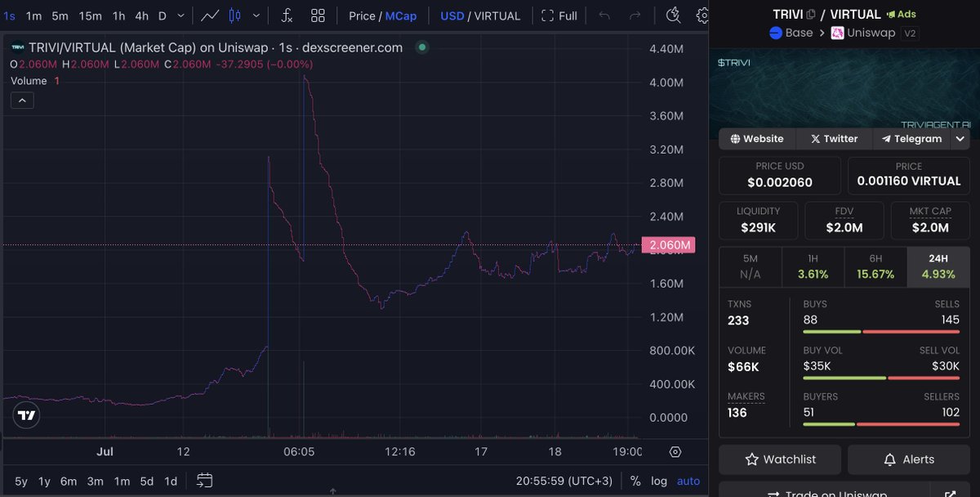Select the 24H stats tab
The width and height of the screenshot is (980, 497).
[938, 266]
